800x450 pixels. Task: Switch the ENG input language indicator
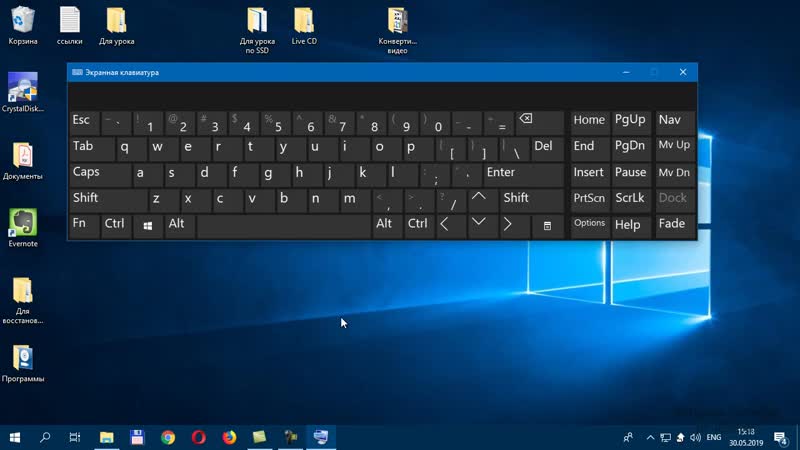714,437
